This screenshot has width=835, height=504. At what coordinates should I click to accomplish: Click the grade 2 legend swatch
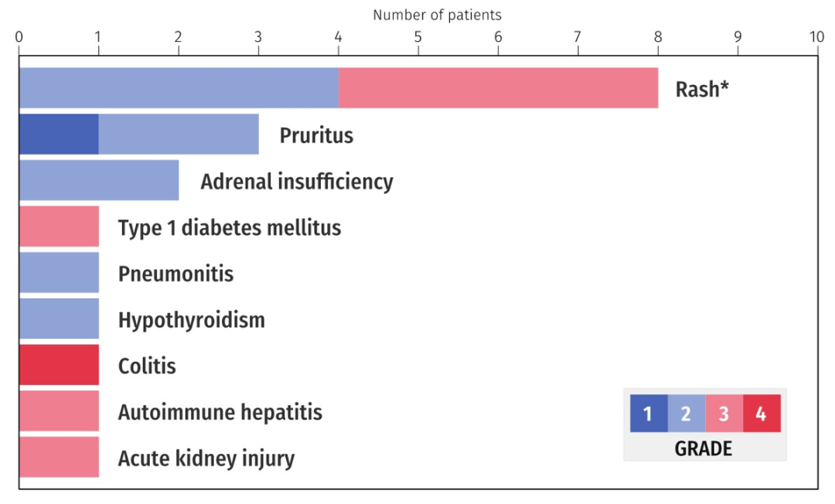coord(686,414)
